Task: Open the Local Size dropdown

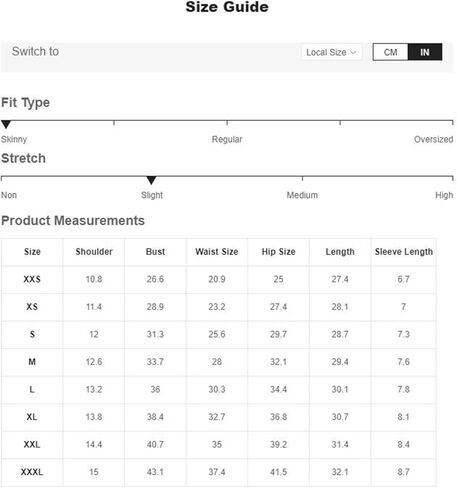Action: coord(332,52)
